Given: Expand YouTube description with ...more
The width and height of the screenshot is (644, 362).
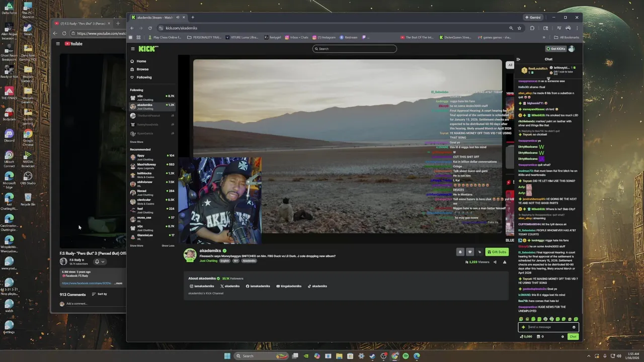Looking at the screenshot, I should coord(118,283).
